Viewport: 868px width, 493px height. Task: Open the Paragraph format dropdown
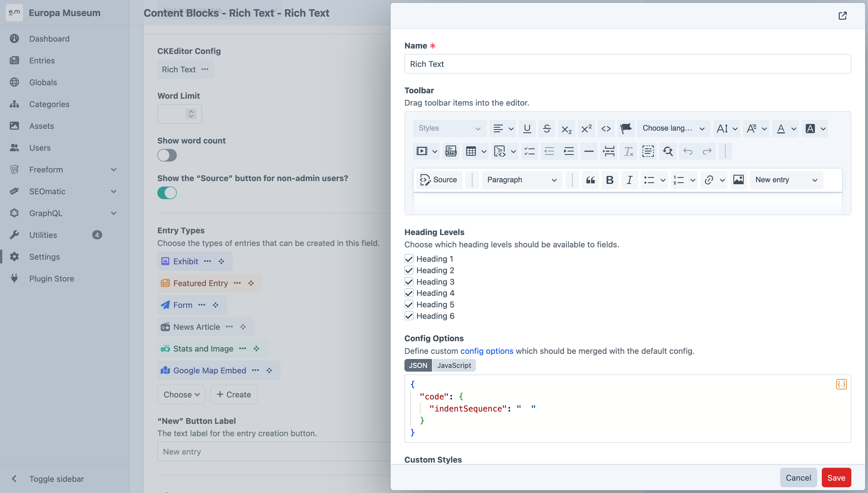520,179
